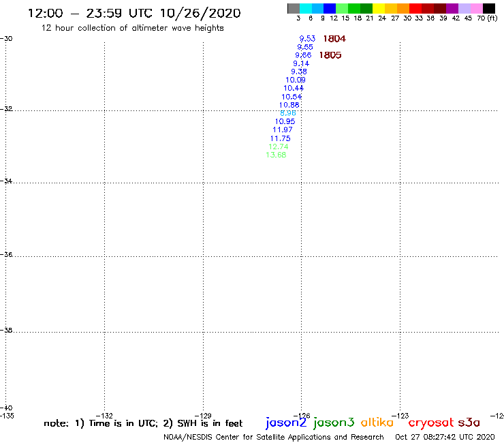Click the latitude label -30

[6, 38]
